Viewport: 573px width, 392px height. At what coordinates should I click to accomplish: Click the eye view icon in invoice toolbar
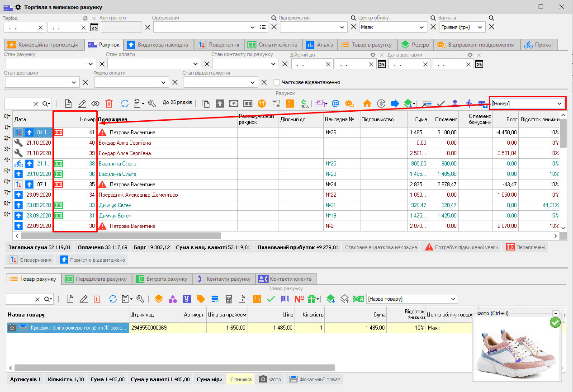coord(95,104)
